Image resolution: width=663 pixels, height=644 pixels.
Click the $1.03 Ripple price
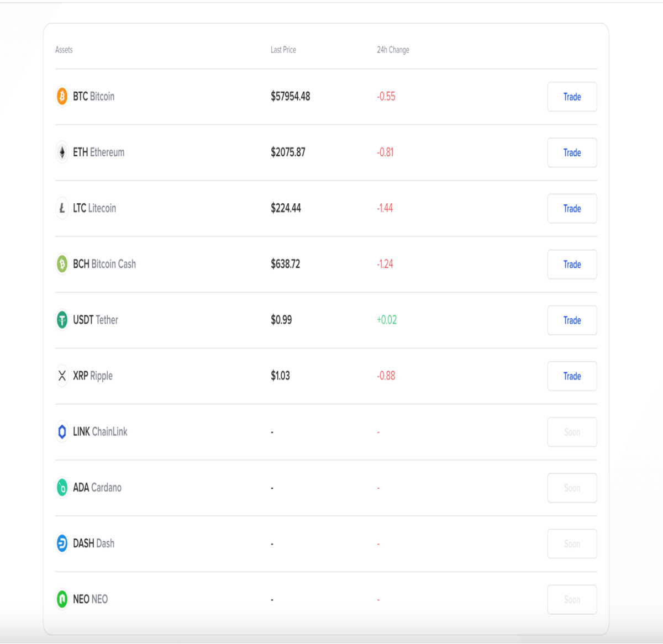point(280,376)
